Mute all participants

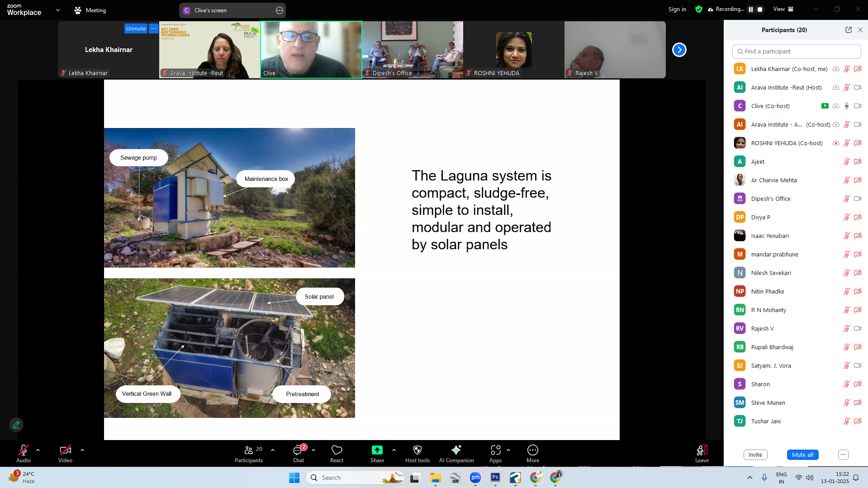802,455
